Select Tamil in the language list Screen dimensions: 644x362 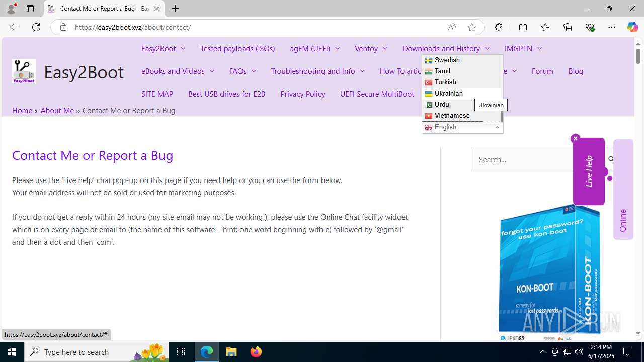point(461,71)
